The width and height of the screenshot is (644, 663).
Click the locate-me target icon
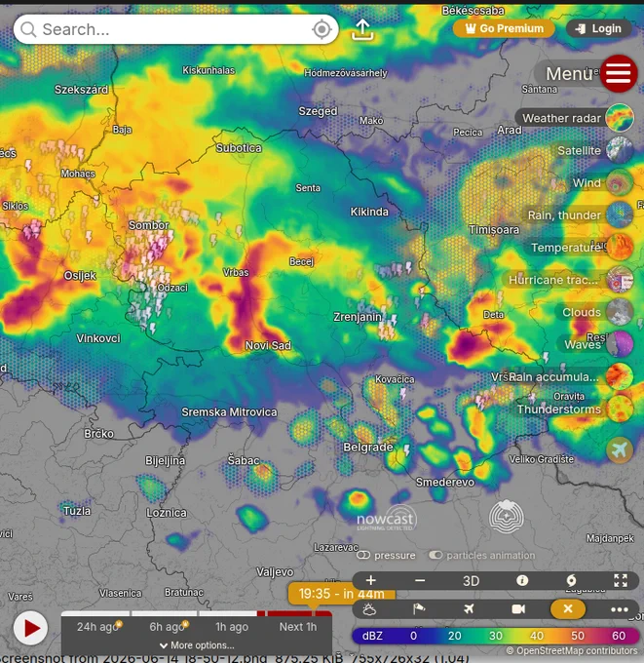point(322,29)
